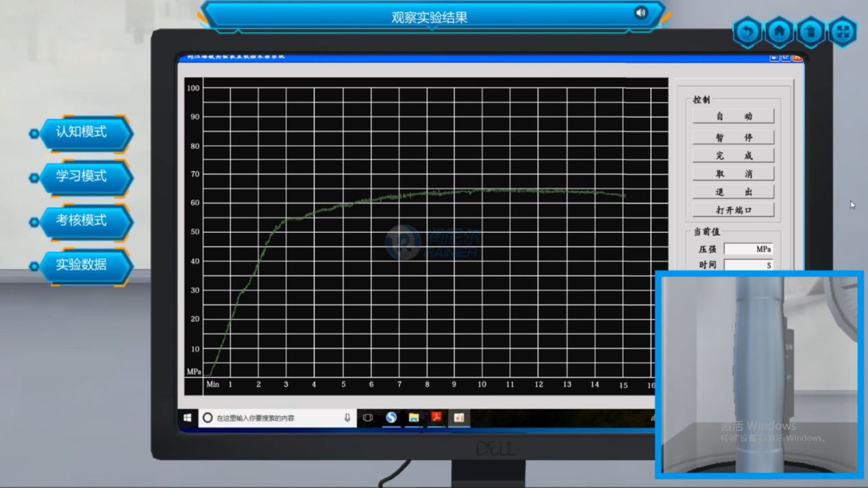The height and width of the screenshot is (488, 868).
Task: Click the specimen camera view thumbnail
Action: point(759,374)
